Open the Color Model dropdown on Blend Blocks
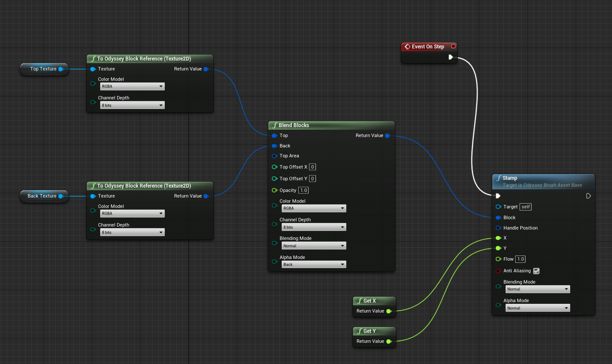This screenshot has height=364, width=612. (x=314, y=208)
